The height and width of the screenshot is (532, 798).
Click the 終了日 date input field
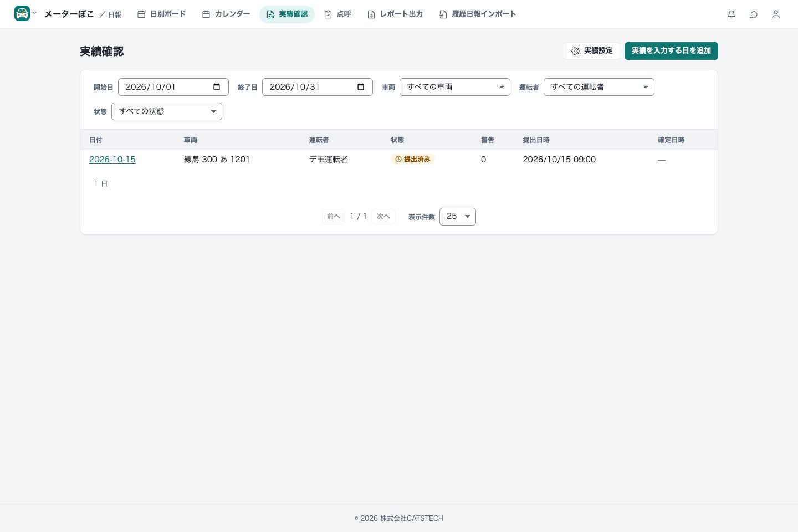[x=318, y=87]
